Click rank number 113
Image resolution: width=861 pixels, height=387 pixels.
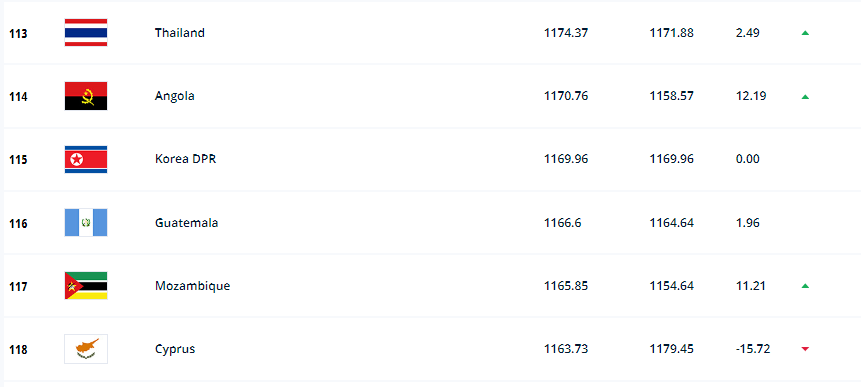[x=18, y=33]
